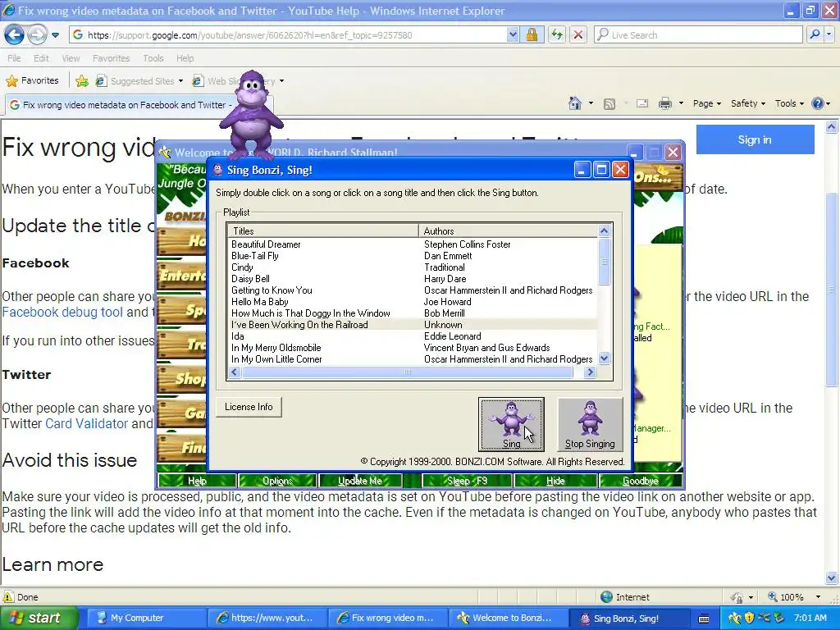
Task: Click the playlist horizontal scrollbar thumb
Action: coord(407,372)
